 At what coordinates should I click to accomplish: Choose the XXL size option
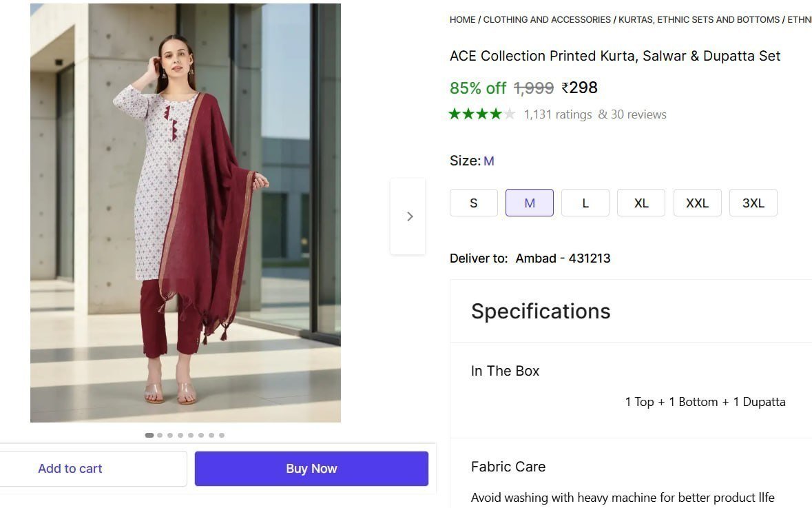tap(697, 203)
